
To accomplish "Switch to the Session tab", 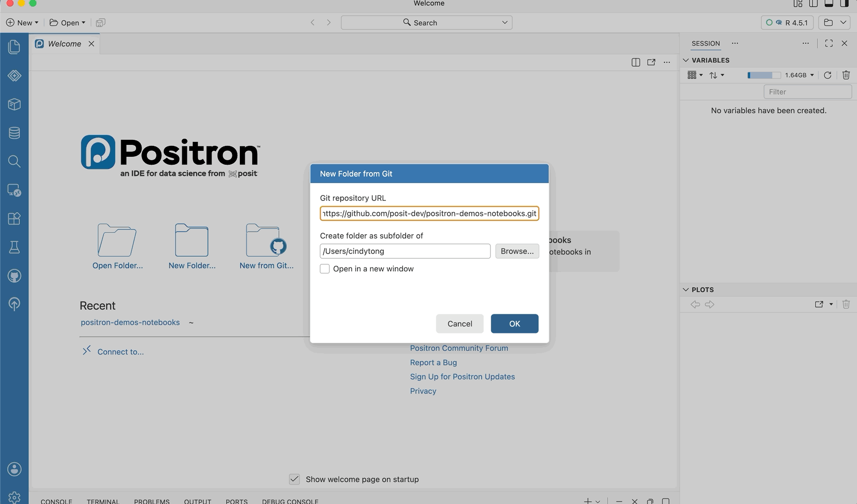I will click(706, 43).
